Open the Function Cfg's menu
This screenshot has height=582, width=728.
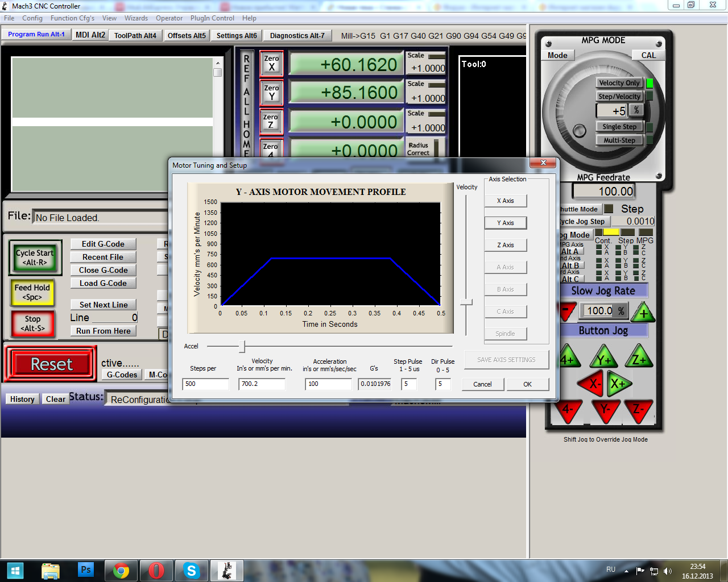[72, 18]
